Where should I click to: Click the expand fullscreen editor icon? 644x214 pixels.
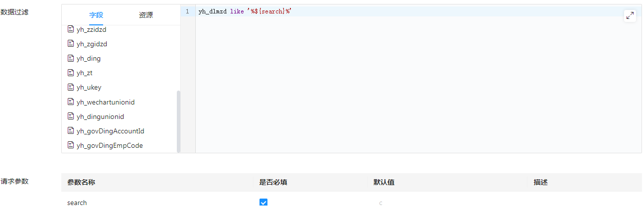click(630, 15)
